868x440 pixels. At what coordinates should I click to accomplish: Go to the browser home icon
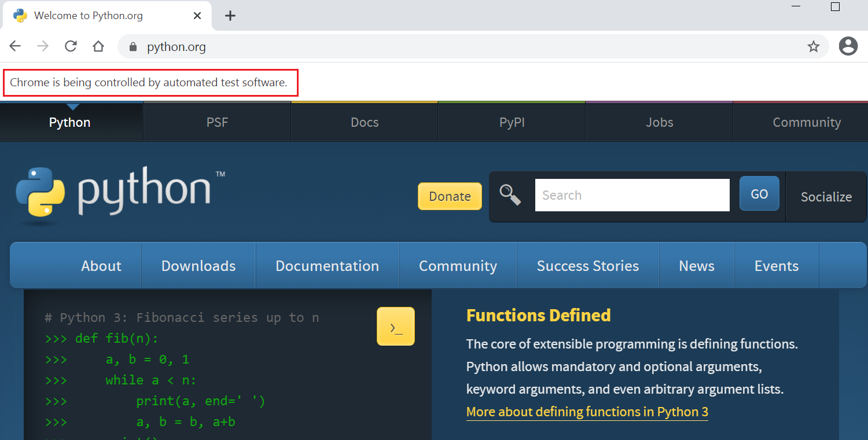click(98, 46)
